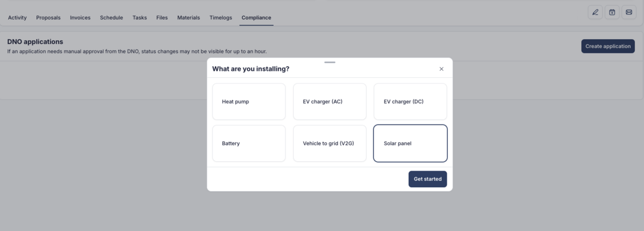Switch to the Proposals tab
Image resolution: width=644 pixels, height=231 pixels.
point(48,18)
